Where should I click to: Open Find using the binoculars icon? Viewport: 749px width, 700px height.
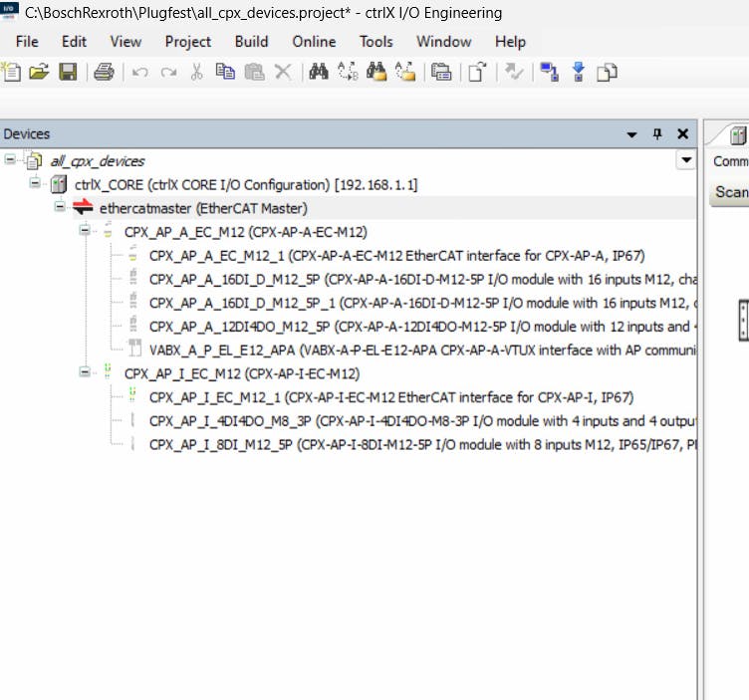pyautogui.click(x=319, y=72)
